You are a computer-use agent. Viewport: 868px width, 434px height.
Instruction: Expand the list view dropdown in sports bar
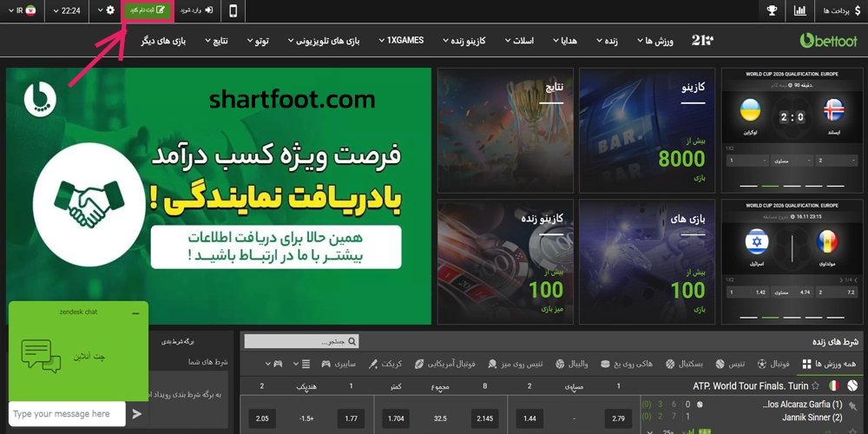pos(302,364)
